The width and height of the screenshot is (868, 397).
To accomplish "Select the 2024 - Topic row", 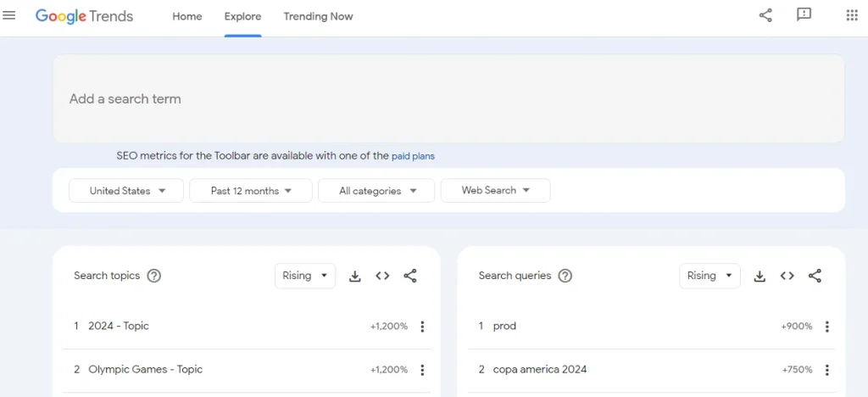I will [247, 327].
